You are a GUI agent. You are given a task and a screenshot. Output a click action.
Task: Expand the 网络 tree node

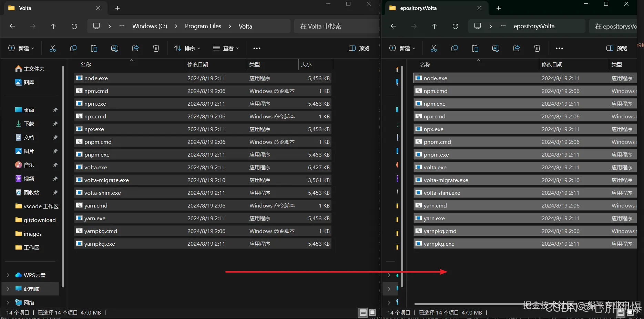8,302
